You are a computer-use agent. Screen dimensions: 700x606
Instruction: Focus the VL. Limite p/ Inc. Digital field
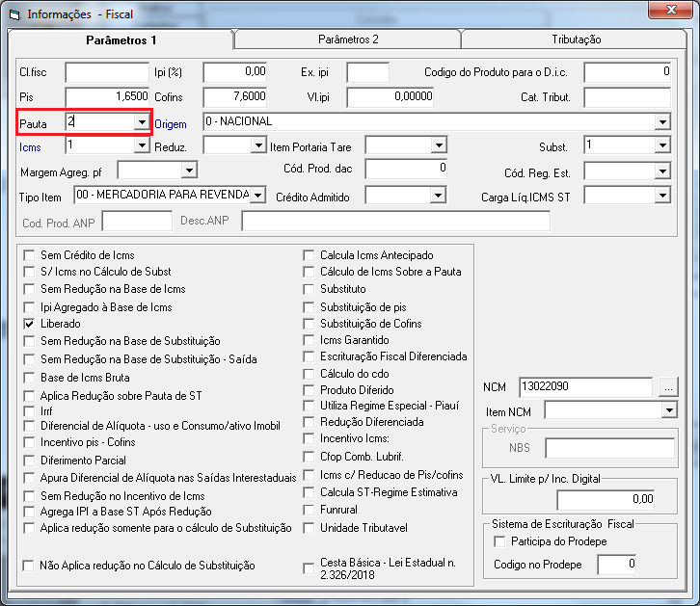point(606,499)
